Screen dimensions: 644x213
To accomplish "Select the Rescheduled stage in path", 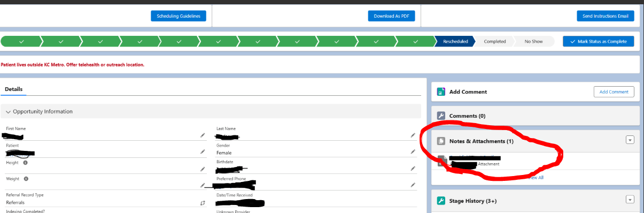I will pyautogui.click(x=455, y=41).
